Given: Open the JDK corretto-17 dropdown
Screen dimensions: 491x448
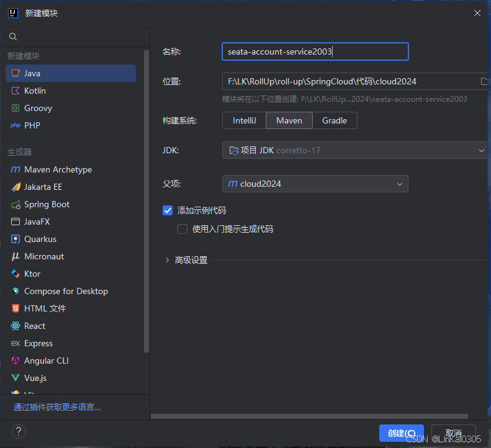Looking at the screenshot, I should 356,150.
